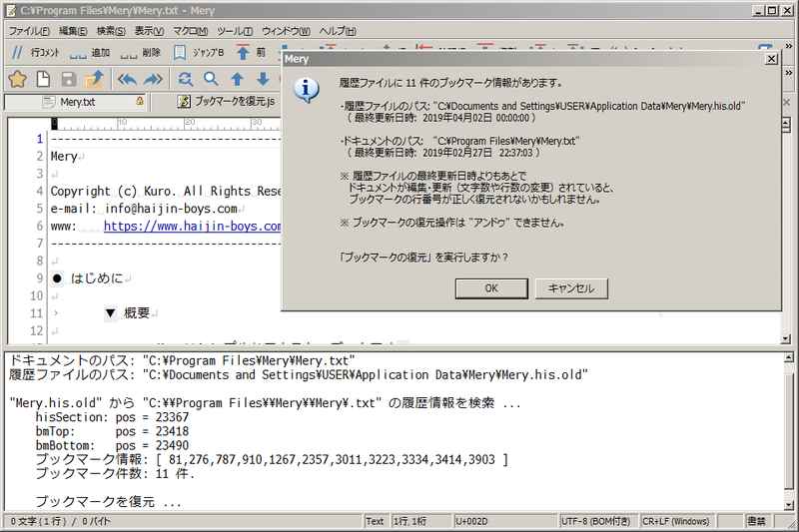Click the magnifier search icon
Screen dimensions: 799x532
coord(211,79)
